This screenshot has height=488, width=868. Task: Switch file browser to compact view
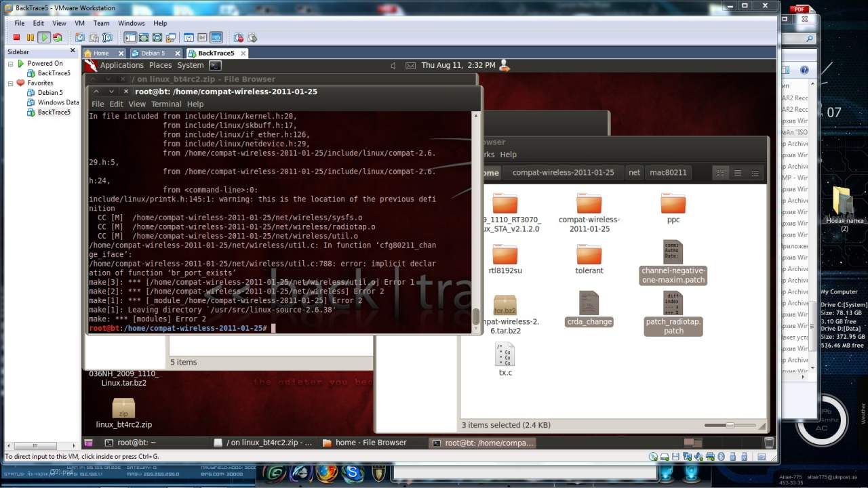[x=755, y=173]
